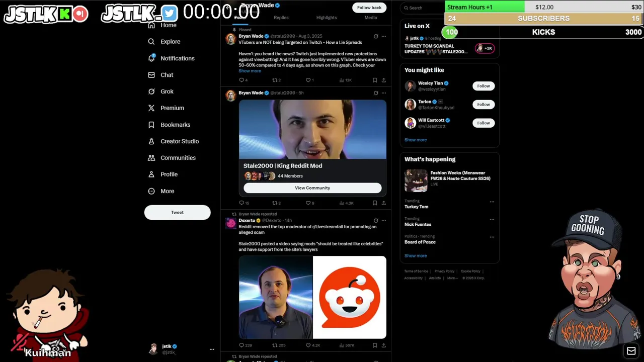Repost the Dexerto post with 205 reposts
The height and width of the screenshot is (362, 644).
pyautogui.click(x=279, y=345)
